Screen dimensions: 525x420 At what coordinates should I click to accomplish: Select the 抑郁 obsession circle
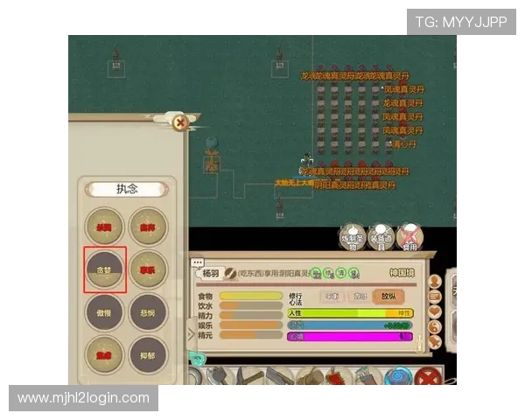pos(148,355)
